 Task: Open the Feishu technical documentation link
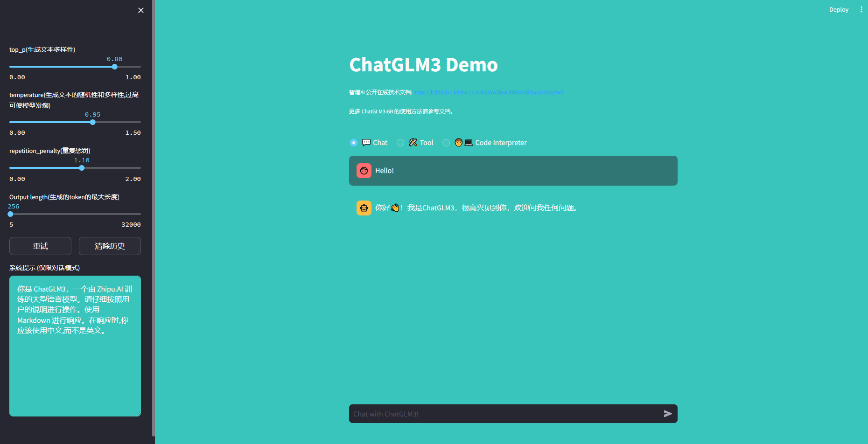[x=488, y=92]
